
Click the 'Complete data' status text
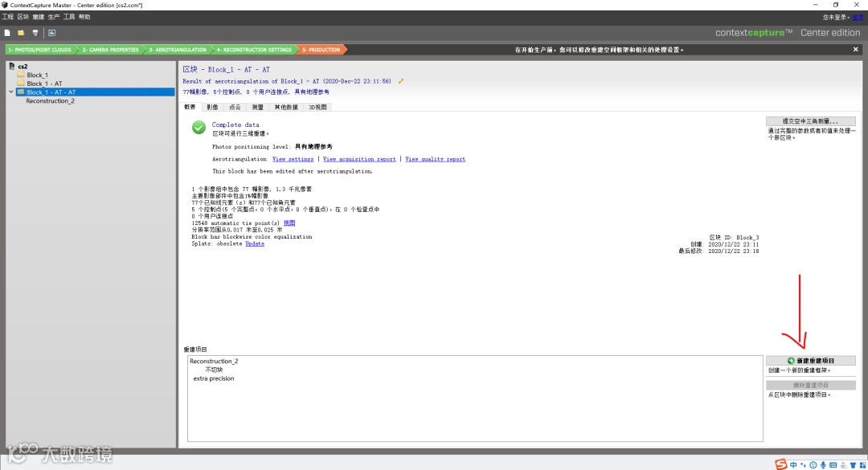click(235, 125)
